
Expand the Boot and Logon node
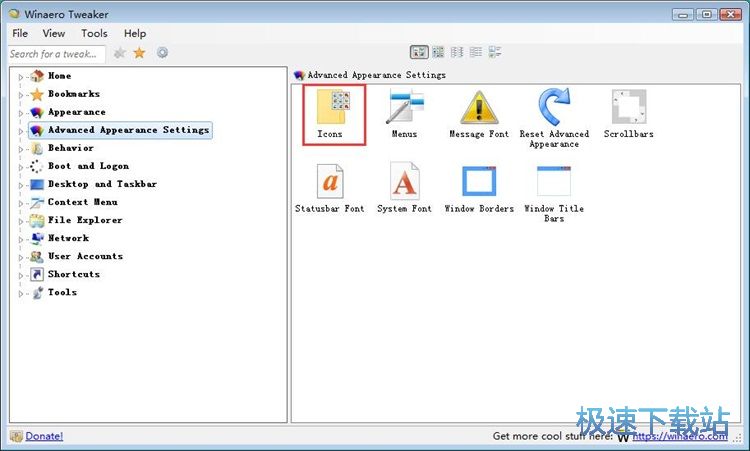pos(21,167)
